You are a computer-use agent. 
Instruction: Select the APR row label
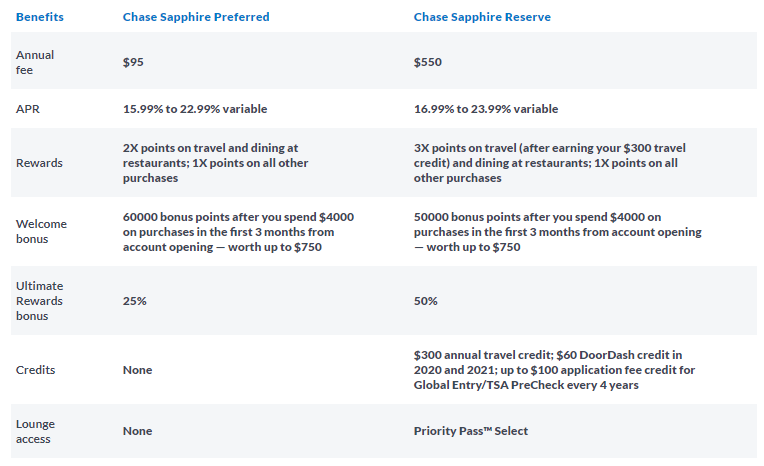(x=28, y=109)
